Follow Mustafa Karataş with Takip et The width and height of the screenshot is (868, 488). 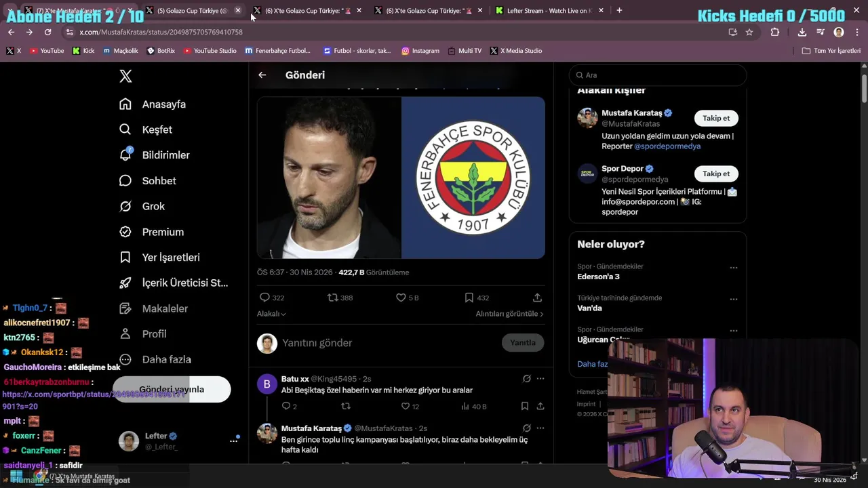click(x=716, y=118)
